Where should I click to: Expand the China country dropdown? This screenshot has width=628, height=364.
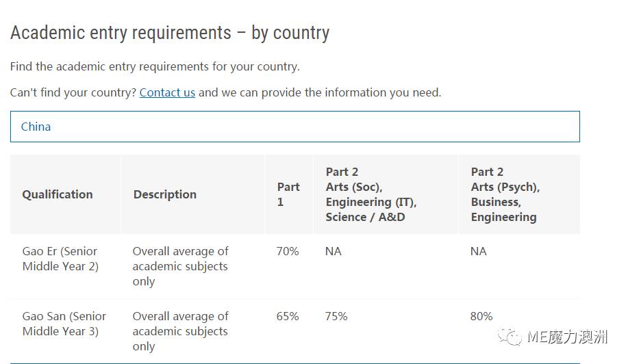coord(294,127)
